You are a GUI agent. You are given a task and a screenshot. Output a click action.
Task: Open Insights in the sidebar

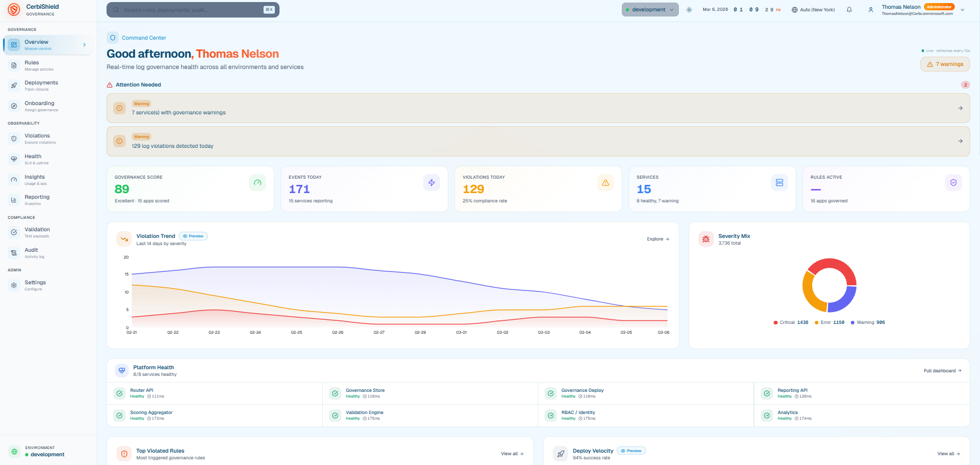point(48,180)
